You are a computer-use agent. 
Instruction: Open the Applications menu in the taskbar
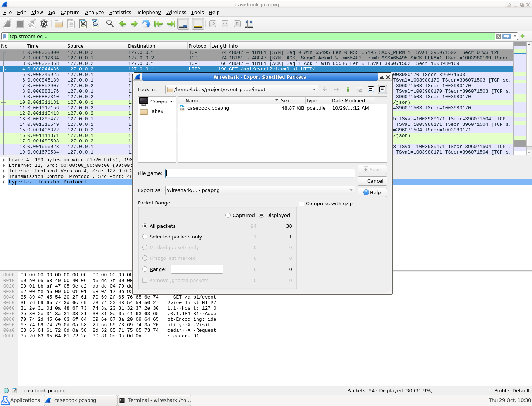21,400
